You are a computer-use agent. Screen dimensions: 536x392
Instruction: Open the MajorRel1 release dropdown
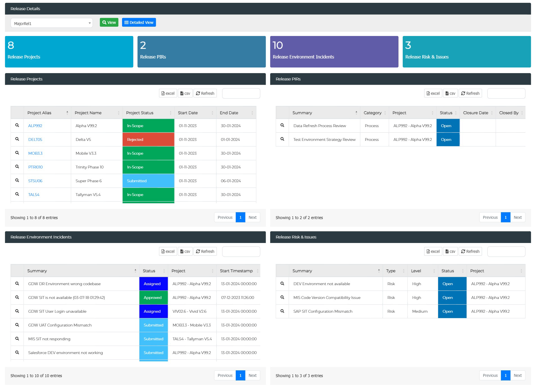point(52,23)
